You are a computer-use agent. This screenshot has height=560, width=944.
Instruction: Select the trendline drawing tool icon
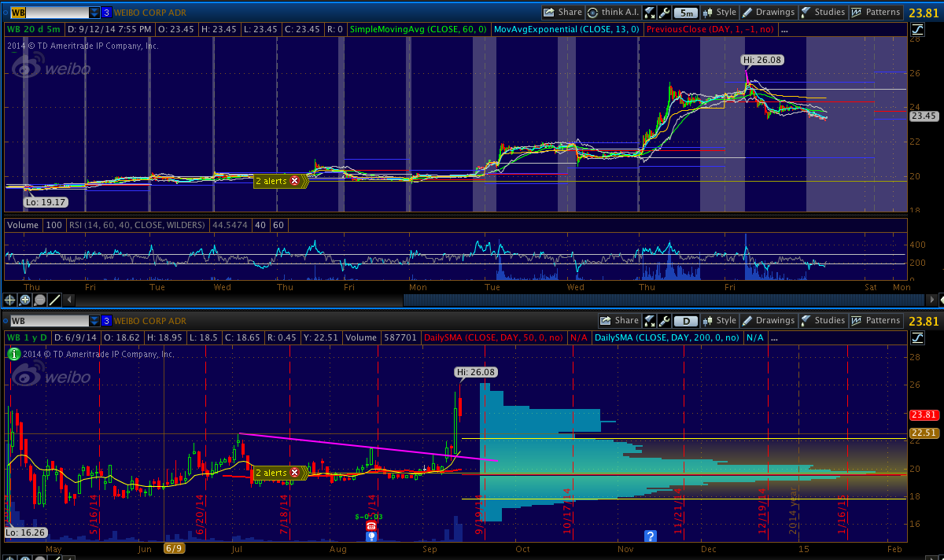(54, 300)
